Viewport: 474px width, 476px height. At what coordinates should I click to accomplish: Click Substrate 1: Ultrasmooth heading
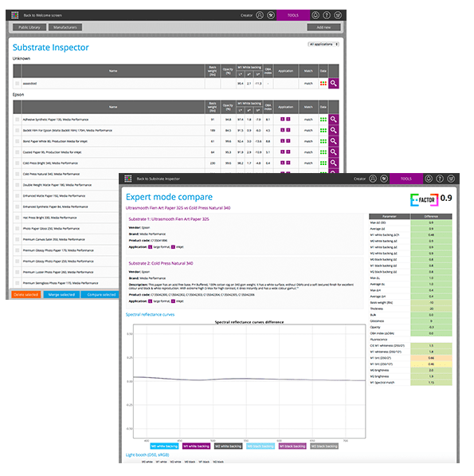click(x=169, y=219)
